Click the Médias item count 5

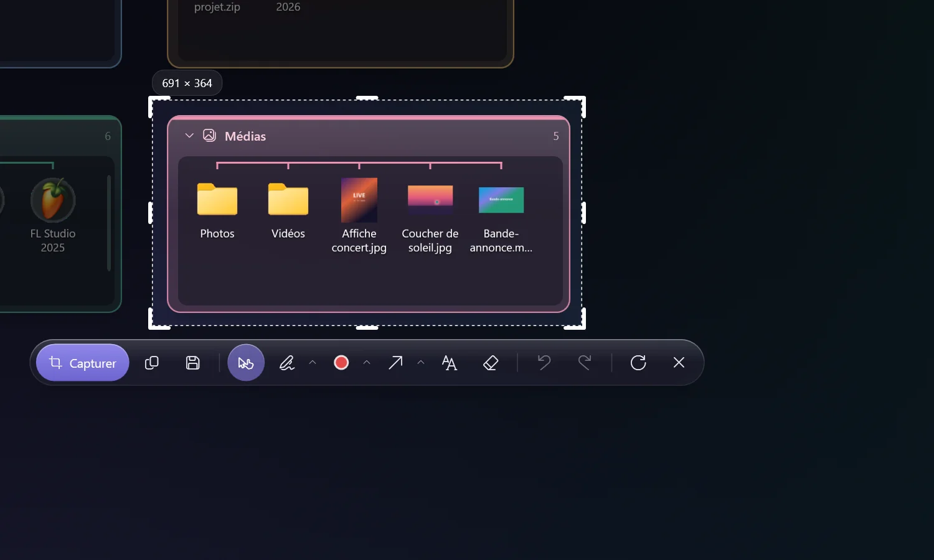(x=556, y=136)
